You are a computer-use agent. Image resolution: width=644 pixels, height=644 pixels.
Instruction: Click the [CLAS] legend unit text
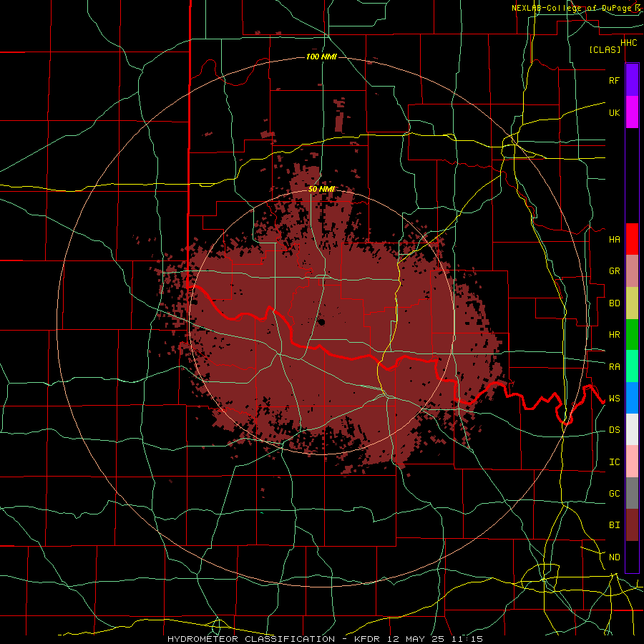(x=605, y=49)
